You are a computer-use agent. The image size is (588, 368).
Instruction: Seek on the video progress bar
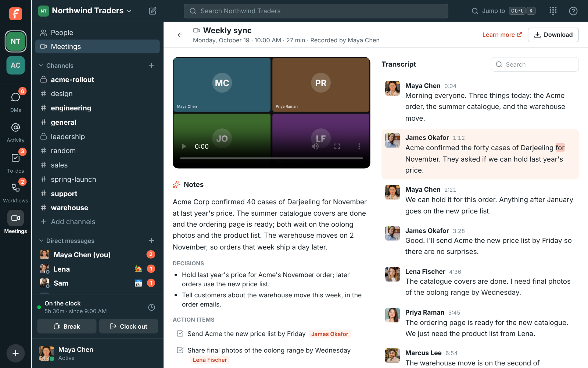pyautogui.click(x=272, y=158)
